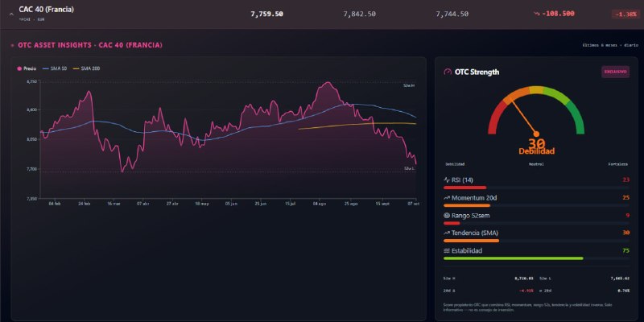Click the downtrend arrow beside -108.500
The height and width of the screenshot is (322, 644).
tap(536, 14)
